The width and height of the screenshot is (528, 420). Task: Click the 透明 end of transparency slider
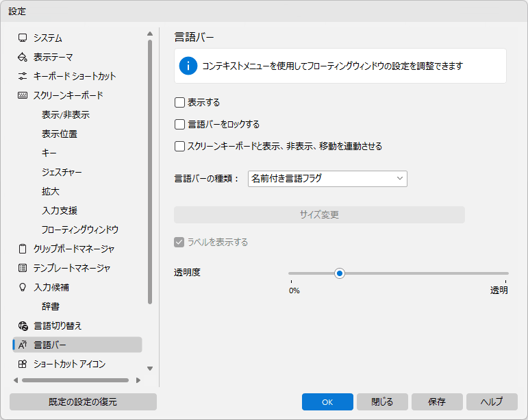[499, 290]
